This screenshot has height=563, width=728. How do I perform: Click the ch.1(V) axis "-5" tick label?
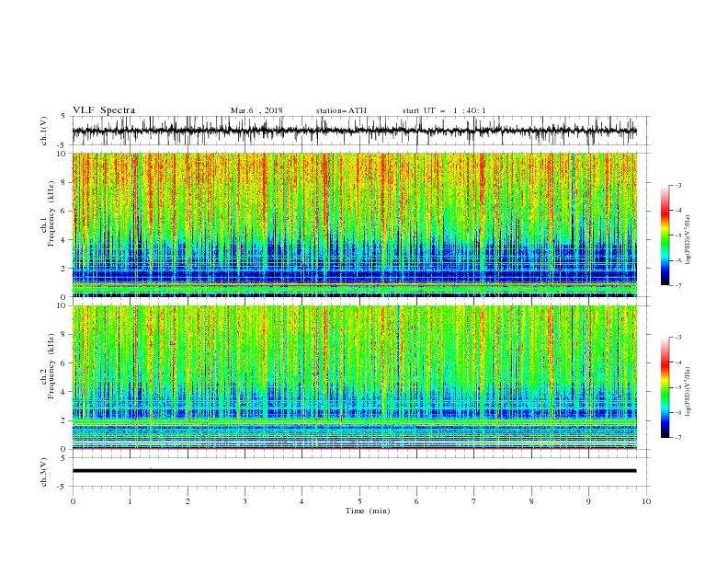click(63, 144)
